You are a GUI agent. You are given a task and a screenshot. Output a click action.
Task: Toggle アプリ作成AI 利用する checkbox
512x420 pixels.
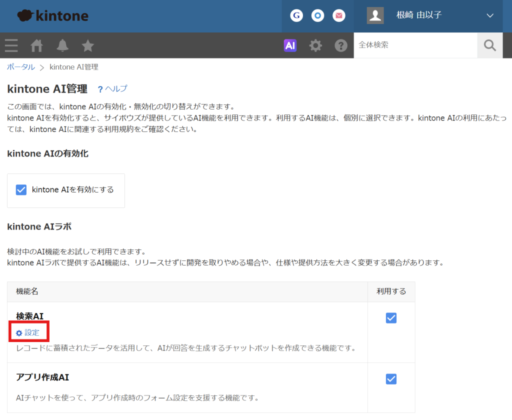(x=391, y=379)
